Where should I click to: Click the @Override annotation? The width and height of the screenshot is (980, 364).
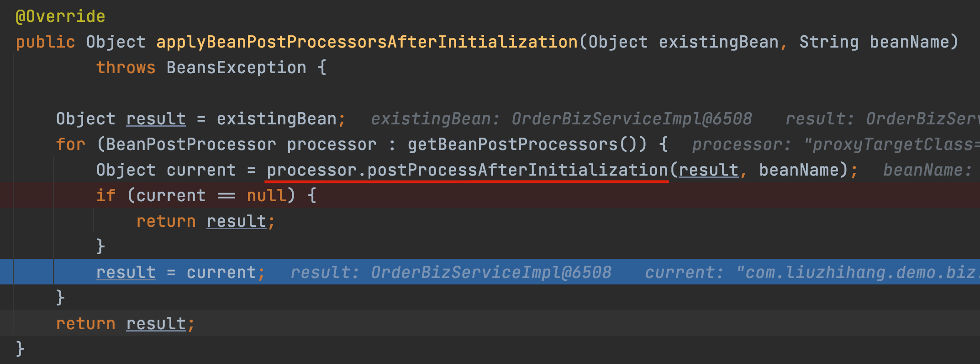[60, 16]
